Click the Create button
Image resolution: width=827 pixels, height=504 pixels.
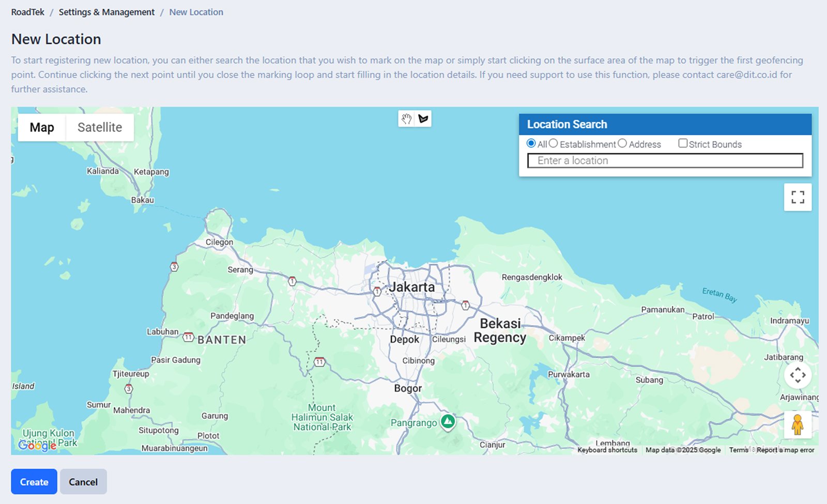click(34, 481)
